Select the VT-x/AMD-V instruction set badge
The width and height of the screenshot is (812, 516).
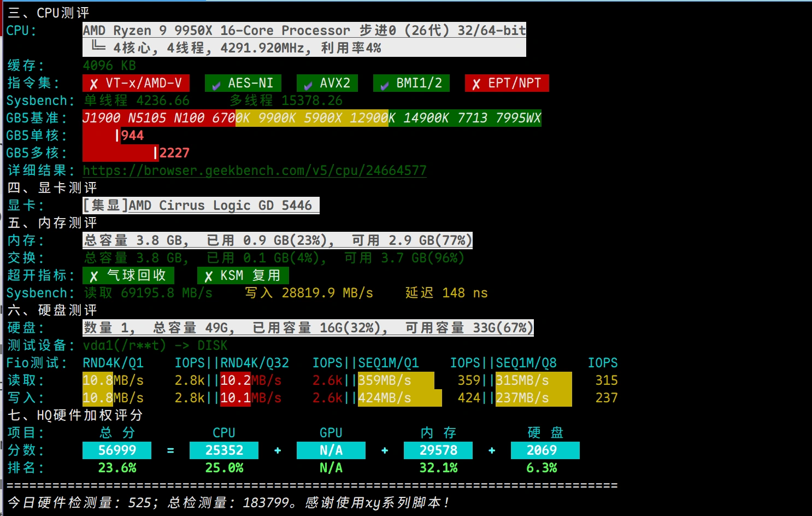pyautogui.click(x=136, y=83)
